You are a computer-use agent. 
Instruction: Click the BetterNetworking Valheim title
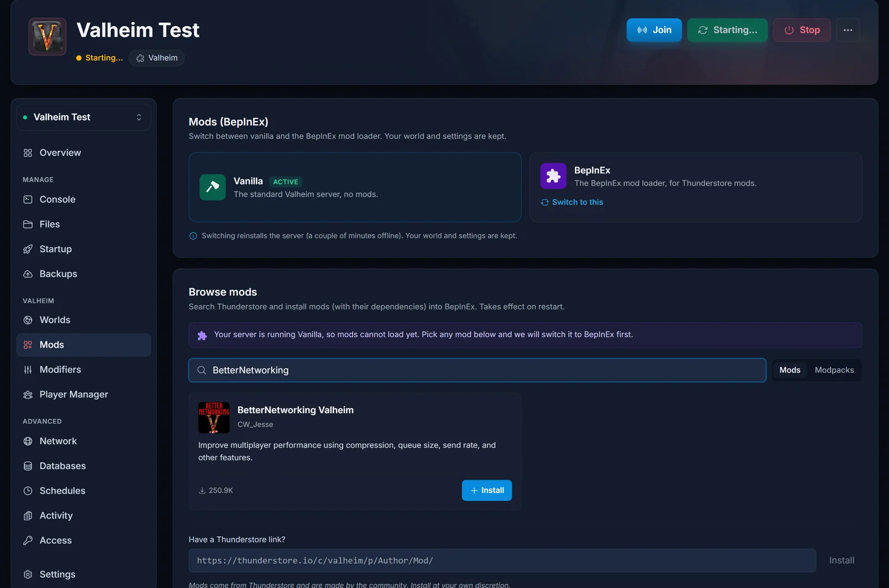296,410
